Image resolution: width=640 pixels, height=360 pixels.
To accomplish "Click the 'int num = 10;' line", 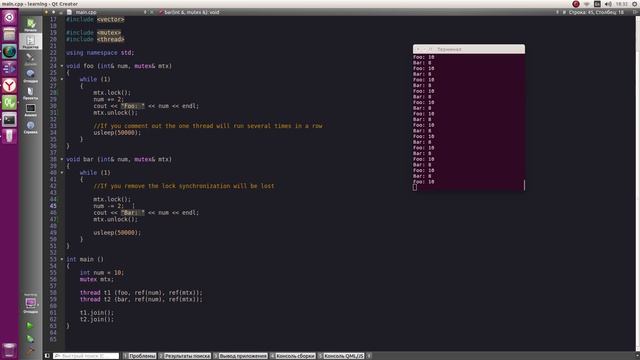I will pyautogui.click(x=102, y=273).
